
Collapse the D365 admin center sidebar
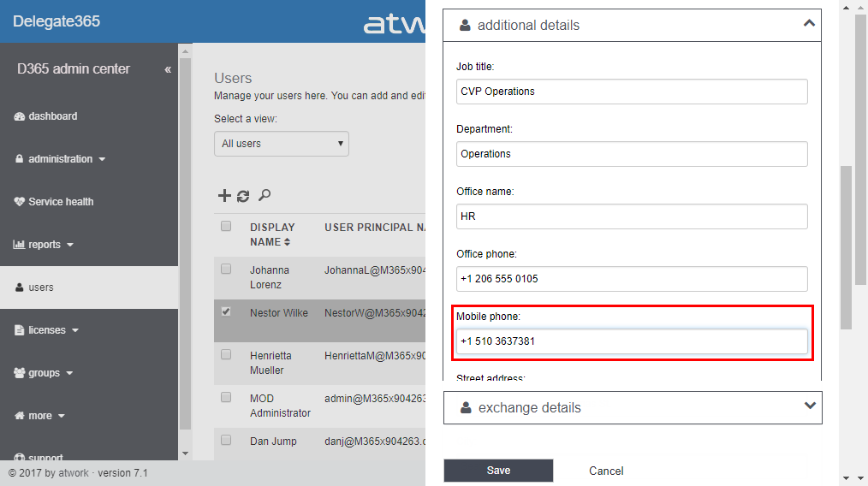pyautogui.click(x=168, y=69)
